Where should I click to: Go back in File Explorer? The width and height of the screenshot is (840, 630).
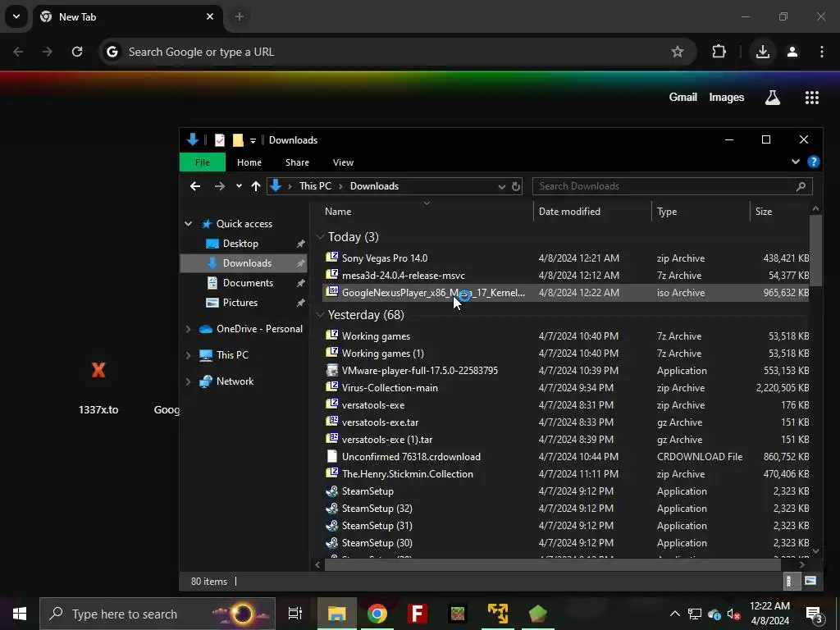[x=195, y=186]
